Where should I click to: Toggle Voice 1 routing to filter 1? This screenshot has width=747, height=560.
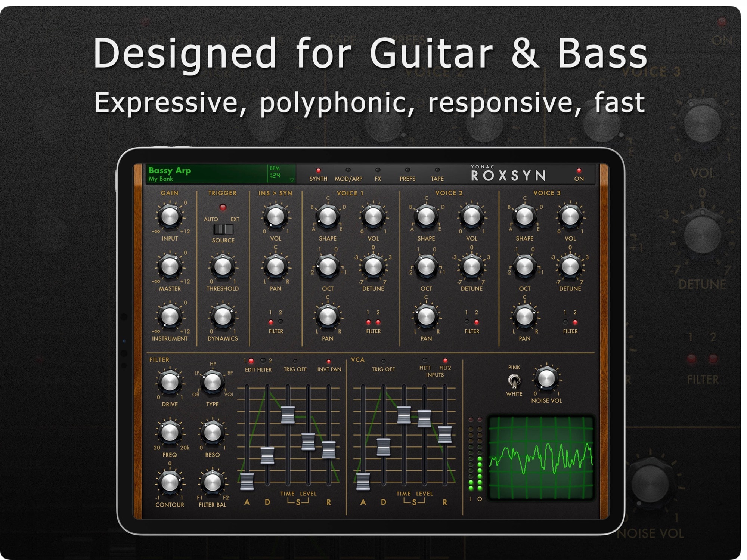tap(368, 322)
